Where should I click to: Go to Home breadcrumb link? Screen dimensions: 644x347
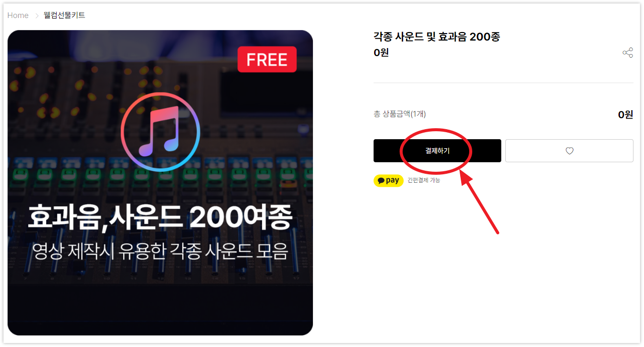pos(18,16)
